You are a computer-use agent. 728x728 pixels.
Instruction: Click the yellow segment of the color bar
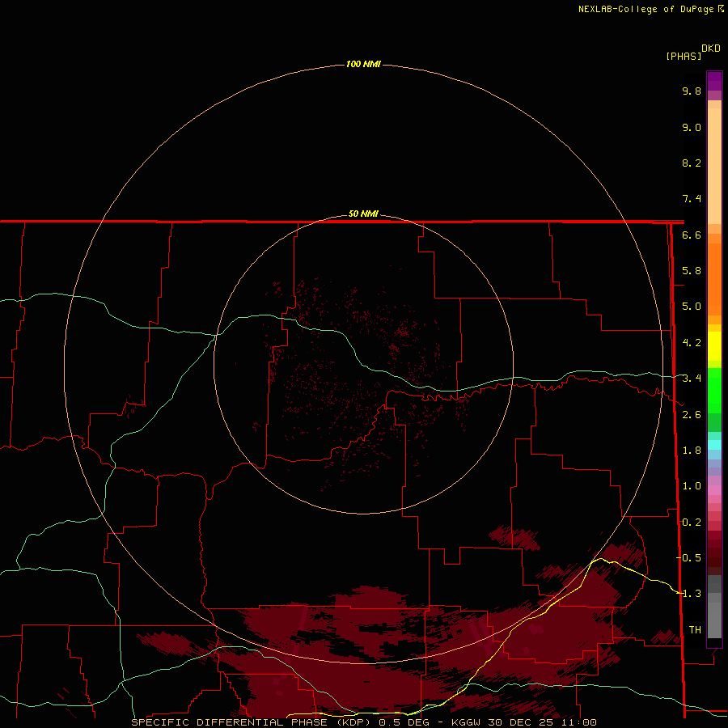tap(714, 346)
